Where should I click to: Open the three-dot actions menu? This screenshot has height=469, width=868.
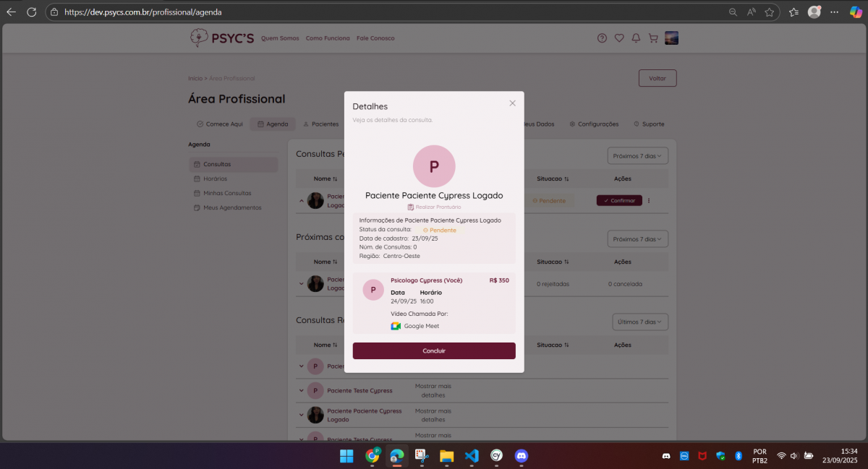tap(649, 201)
